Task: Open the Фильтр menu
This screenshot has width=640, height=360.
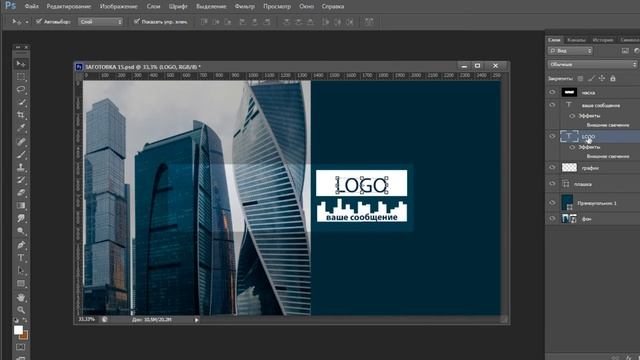Action: pos(245,7)
